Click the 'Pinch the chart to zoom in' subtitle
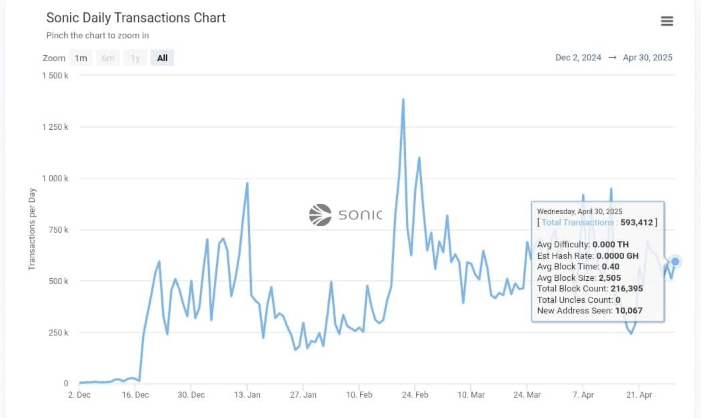701x418 pixels. point(97,35)
